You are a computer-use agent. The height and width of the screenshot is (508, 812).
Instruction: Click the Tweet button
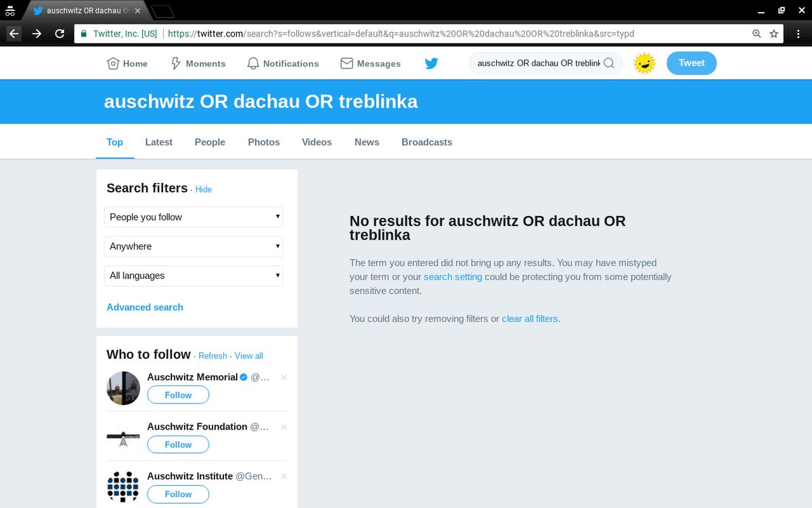coord(692,63)
